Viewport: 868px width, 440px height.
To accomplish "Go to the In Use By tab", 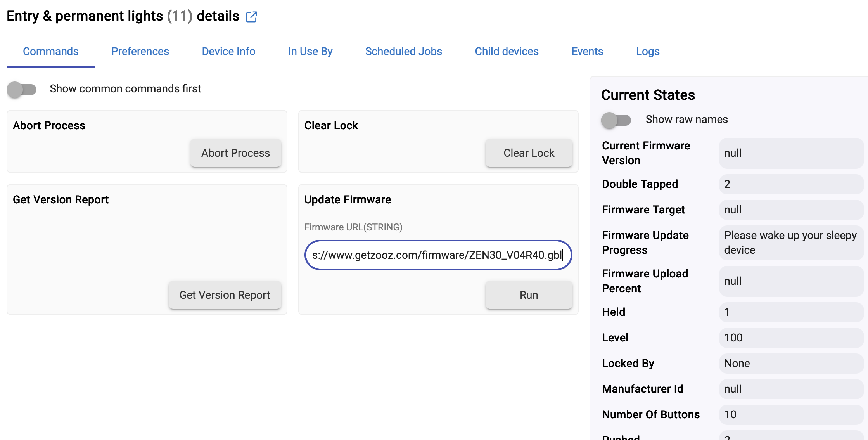I will tap(310, 52).
